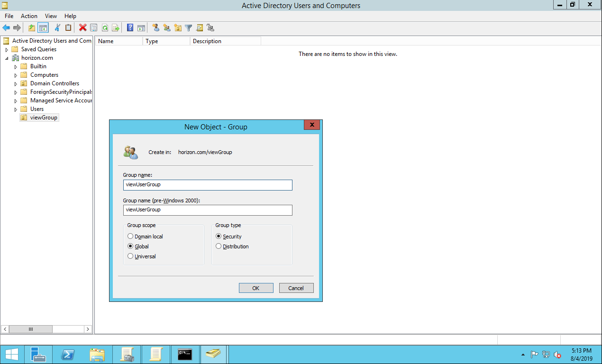Set group type to Distribution

pos(219,246)
